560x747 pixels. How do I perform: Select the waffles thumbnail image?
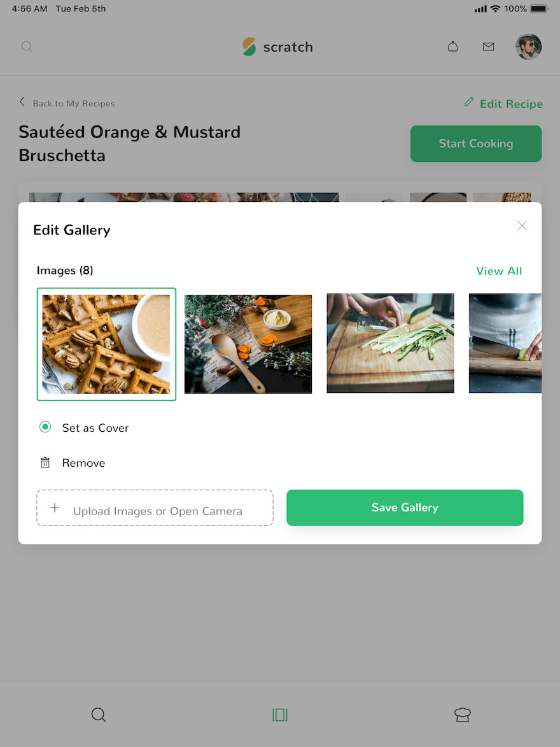pos(106,344)
